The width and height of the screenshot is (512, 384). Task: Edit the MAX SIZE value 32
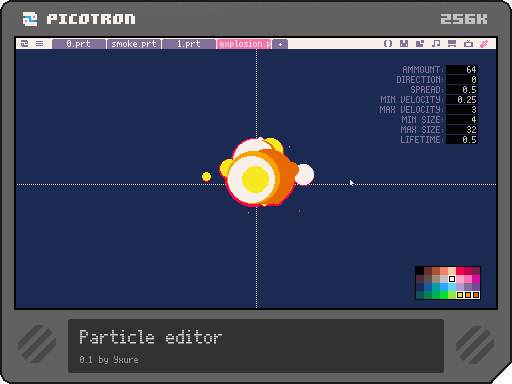[462, 129]
